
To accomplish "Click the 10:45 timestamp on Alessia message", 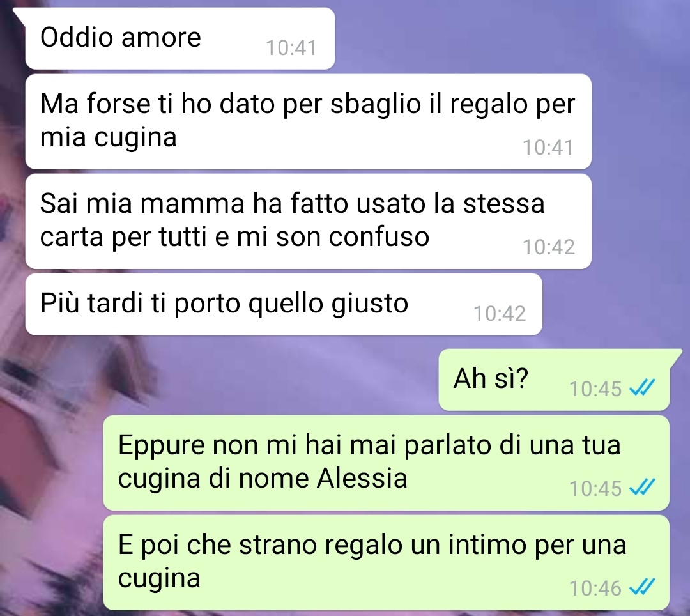I will pyautogui.click(x=595, y=488).
